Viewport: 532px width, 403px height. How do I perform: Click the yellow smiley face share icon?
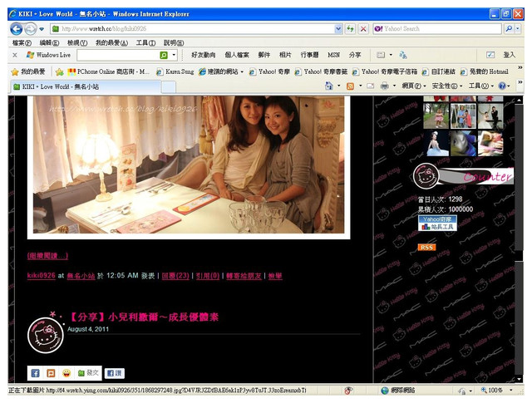(x=66, y=373)
